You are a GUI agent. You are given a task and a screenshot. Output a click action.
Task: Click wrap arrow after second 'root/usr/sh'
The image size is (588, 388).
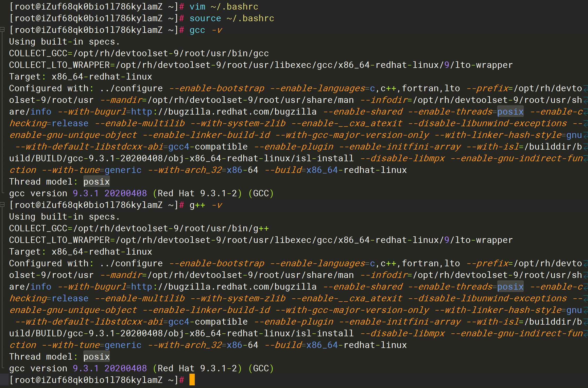[585, 275]
